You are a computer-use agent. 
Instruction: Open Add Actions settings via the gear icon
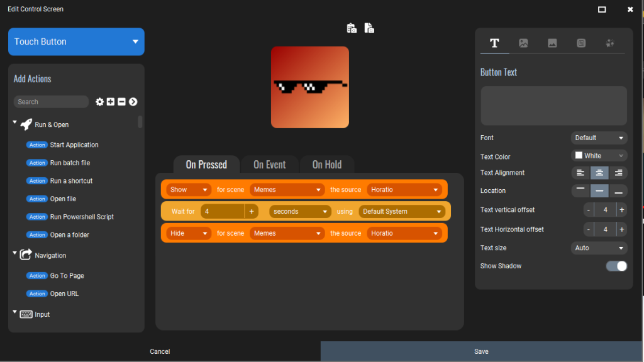[x=99, y=101]
